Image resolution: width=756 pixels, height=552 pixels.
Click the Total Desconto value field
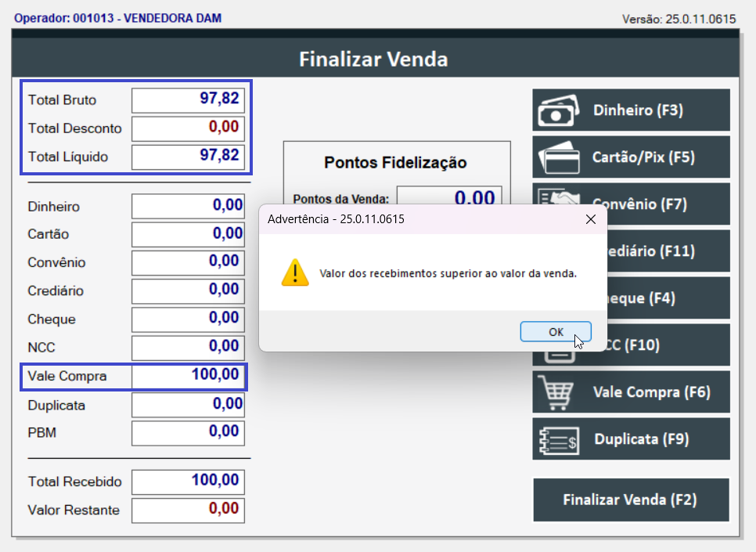click(x=188, y=128)
